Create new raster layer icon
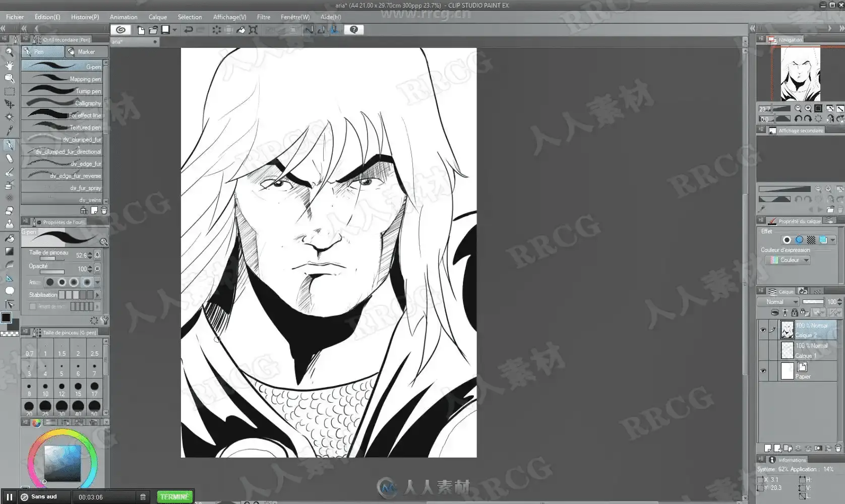 tap(768, 448)
